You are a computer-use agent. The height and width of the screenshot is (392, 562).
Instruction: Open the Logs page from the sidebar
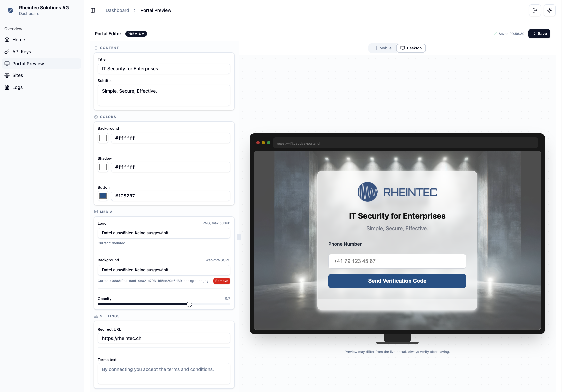click(x=18, y=87)
